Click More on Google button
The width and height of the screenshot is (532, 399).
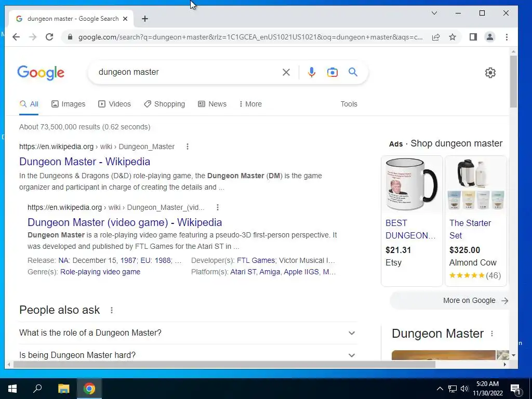pyautogui.click(x=449, y=301)
